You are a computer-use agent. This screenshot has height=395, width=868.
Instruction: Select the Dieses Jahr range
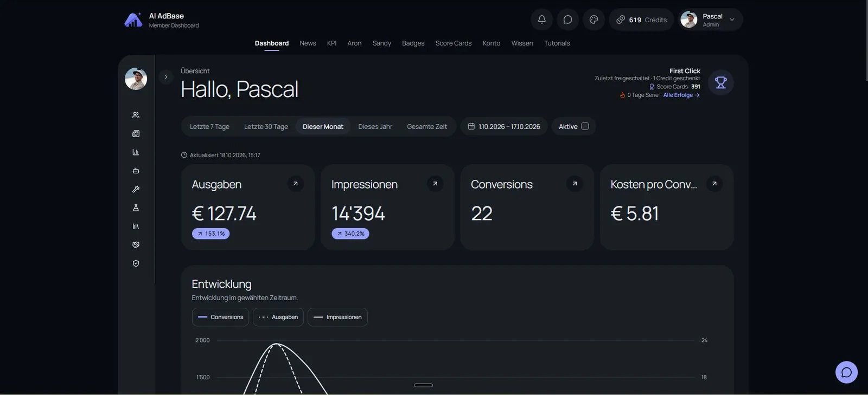coord(375,127)
